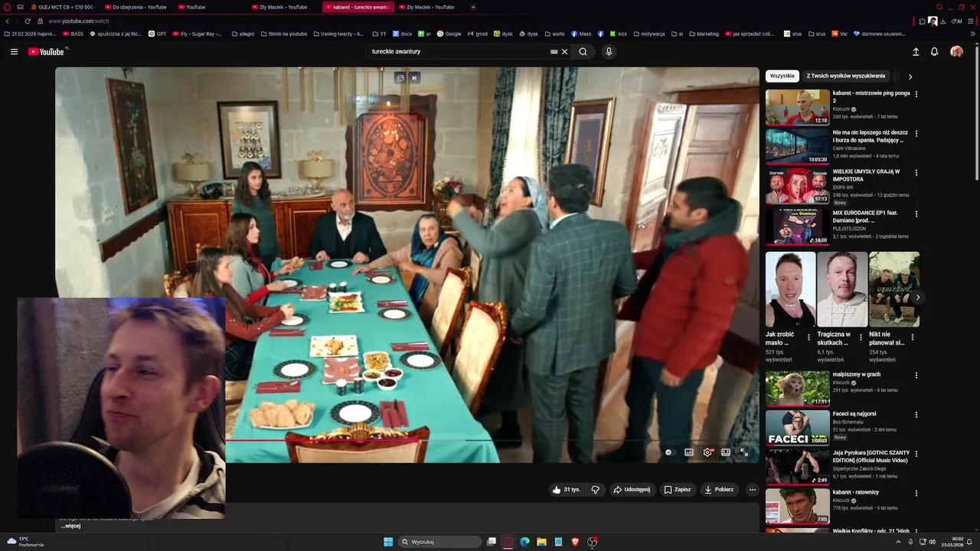Open a new browser tab
This screenshot has height=551, width=980.
pyautogui.click(x=472, y=7)
